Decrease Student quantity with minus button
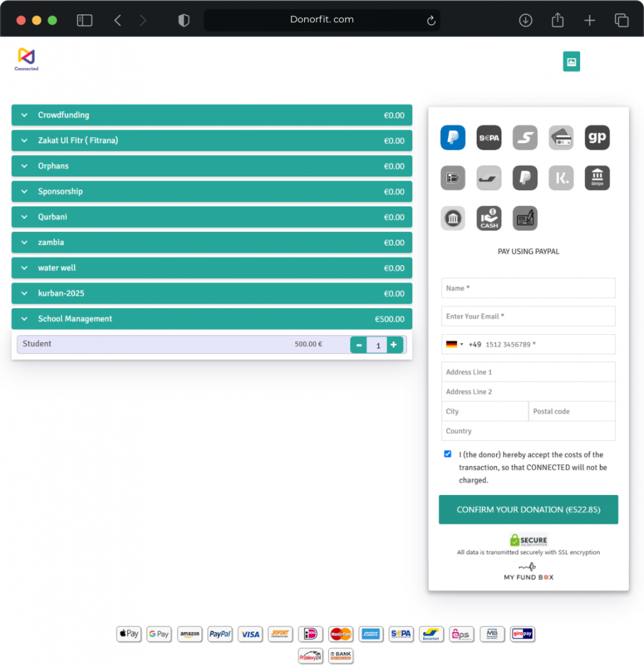The height and width of the screenshot is (667, 644). [x=359, y=345]
